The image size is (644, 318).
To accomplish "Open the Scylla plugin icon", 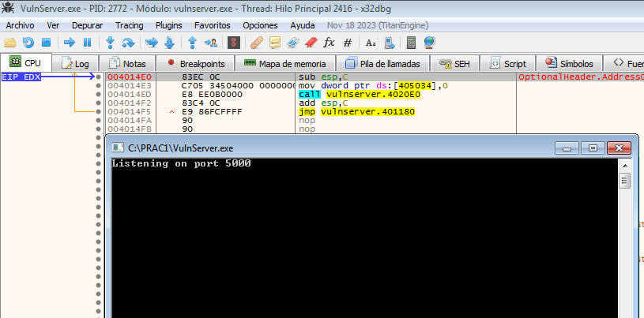I will point(234,43).
